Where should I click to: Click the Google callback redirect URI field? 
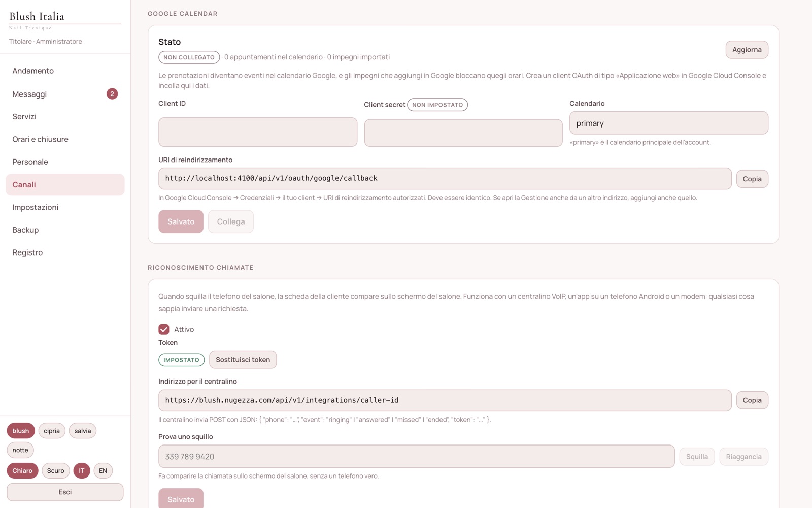click(445, 178)
